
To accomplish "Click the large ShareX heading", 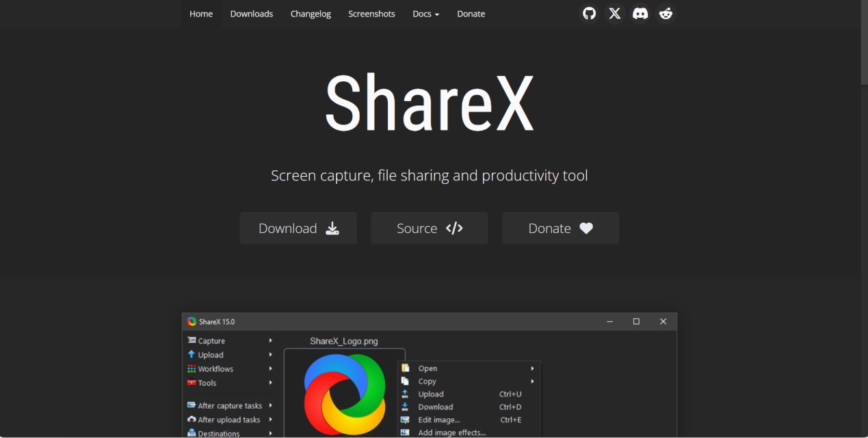I will coord(429,102).
